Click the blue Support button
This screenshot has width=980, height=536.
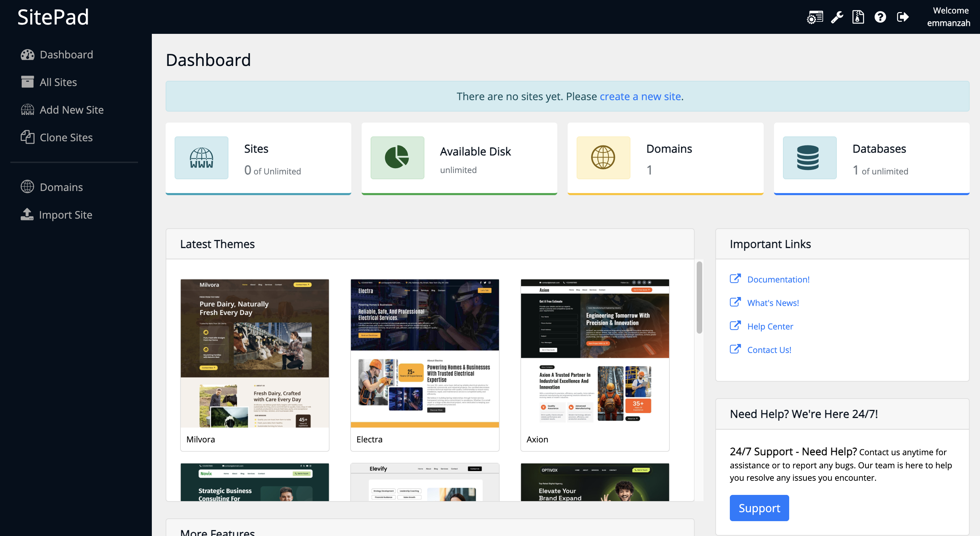(759, 508)
